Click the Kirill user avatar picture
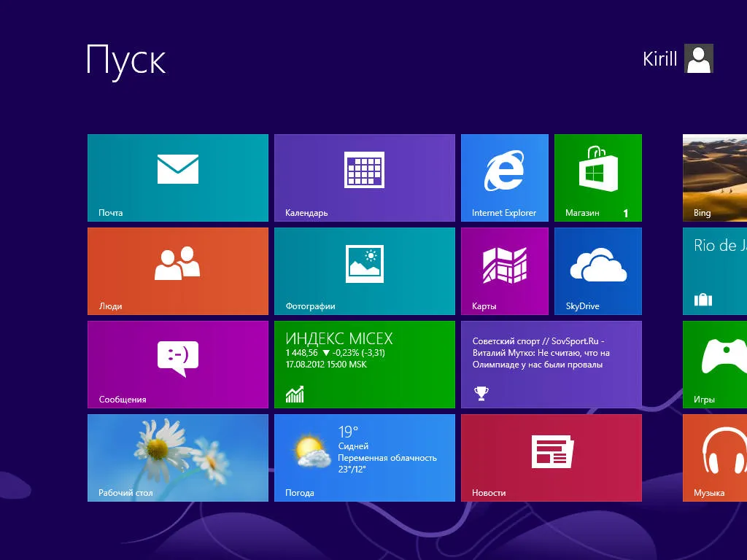Screen dimensions: 747x560 (x=699, y=58)
